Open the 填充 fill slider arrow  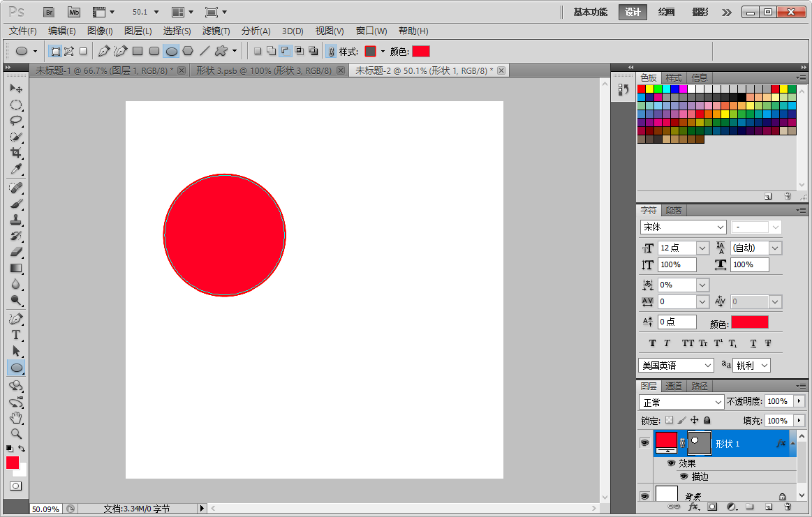point(799,420)
